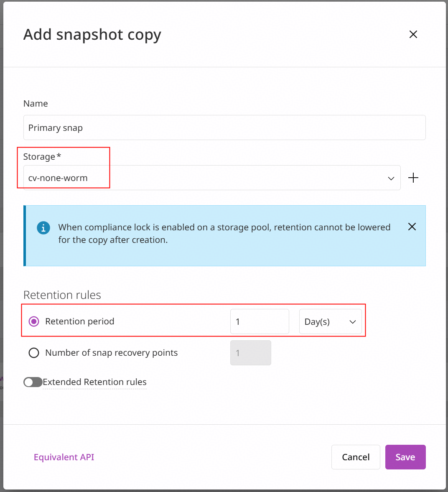This screenshot has width=448, height=492.
Task: Dismiss the compliance lock info banner
Action: tap(412, 227)
